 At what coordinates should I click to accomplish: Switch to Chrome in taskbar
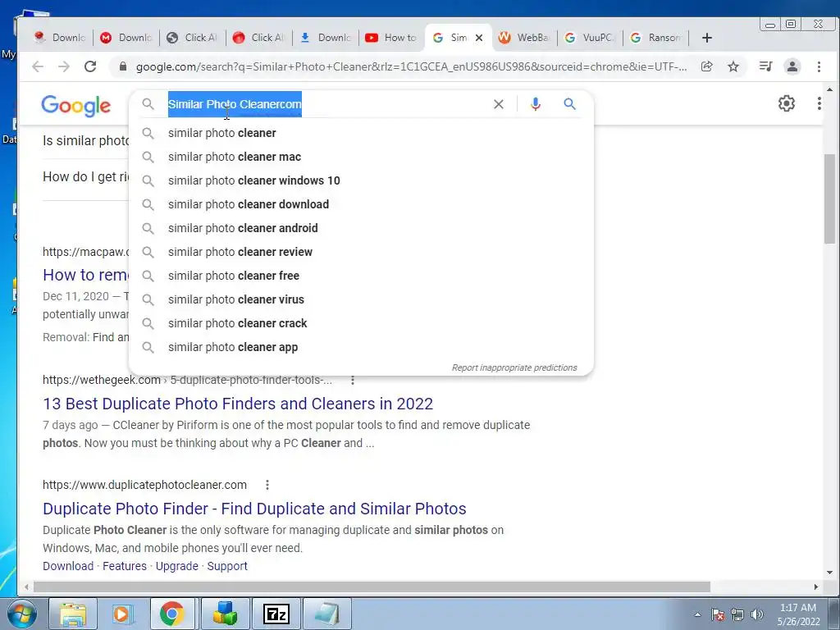172,614
